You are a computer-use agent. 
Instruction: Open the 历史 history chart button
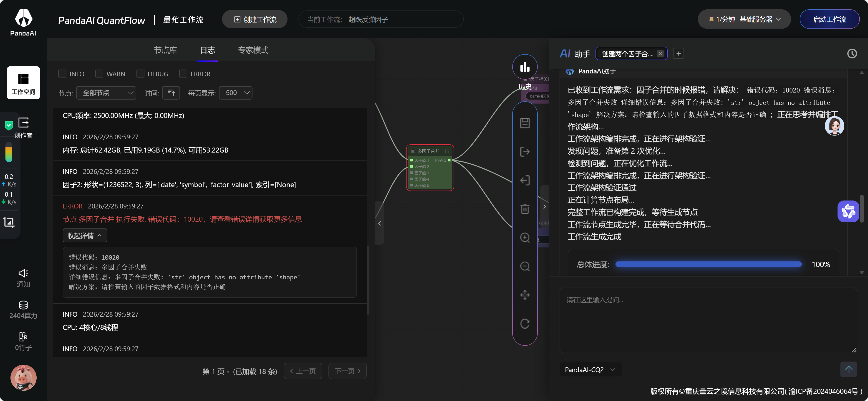[525, 67]
